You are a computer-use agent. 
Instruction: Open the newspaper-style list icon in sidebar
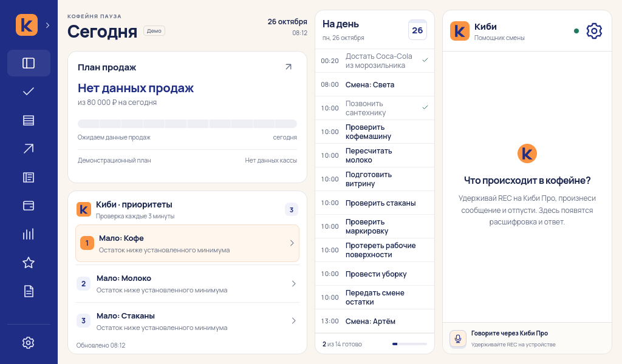click(x=29, y=177)
